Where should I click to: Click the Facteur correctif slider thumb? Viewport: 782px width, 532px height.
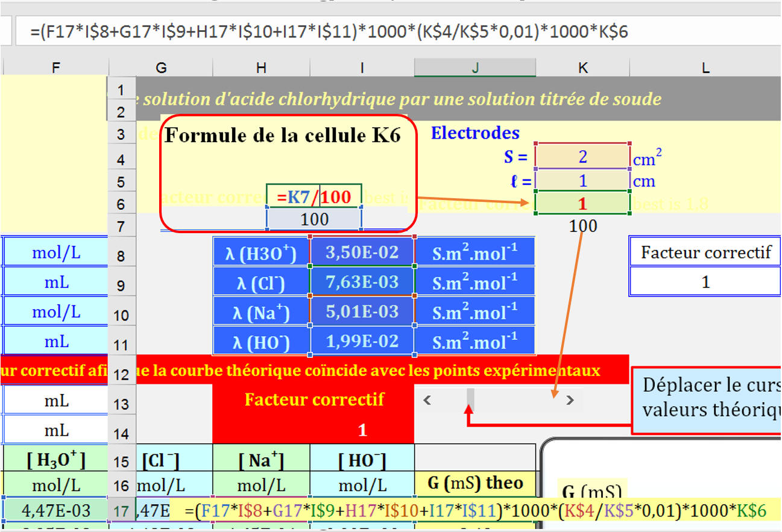click(x=470, y=400)
